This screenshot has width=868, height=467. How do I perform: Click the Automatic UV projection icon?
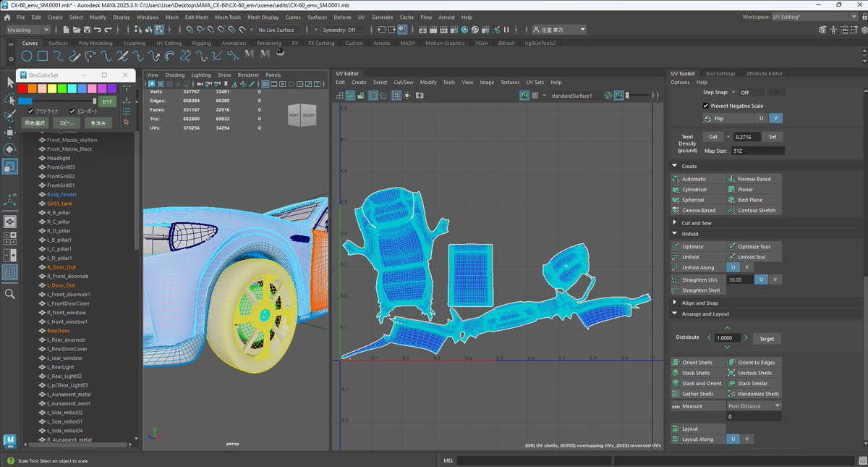676,179
